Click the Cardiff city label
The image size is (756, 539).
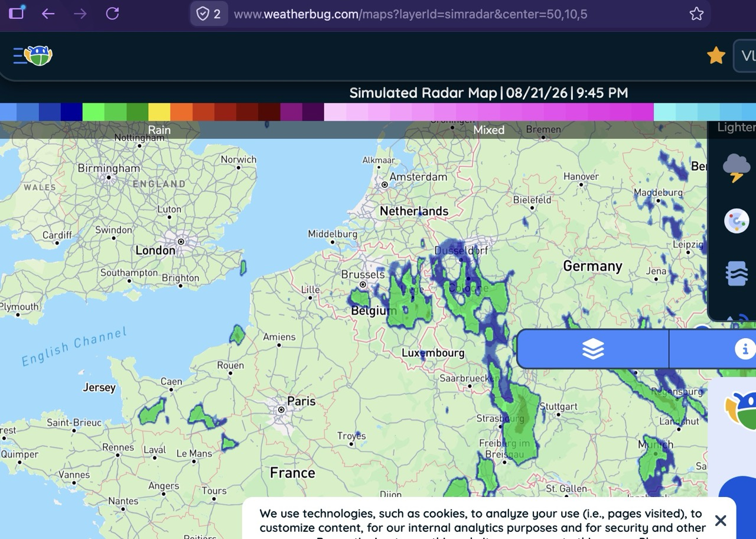tap(57, 235)
